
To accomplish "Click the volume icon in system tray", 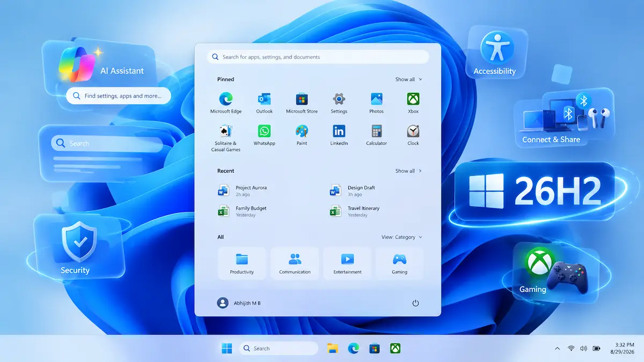I will click(583, 349).
